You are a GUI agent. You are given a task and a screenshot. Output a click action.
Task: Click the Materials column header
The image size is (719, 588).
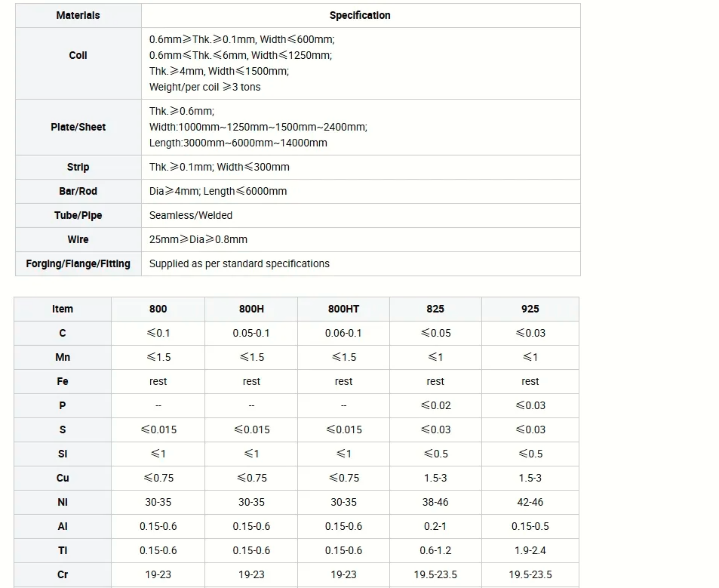point(78,15)
